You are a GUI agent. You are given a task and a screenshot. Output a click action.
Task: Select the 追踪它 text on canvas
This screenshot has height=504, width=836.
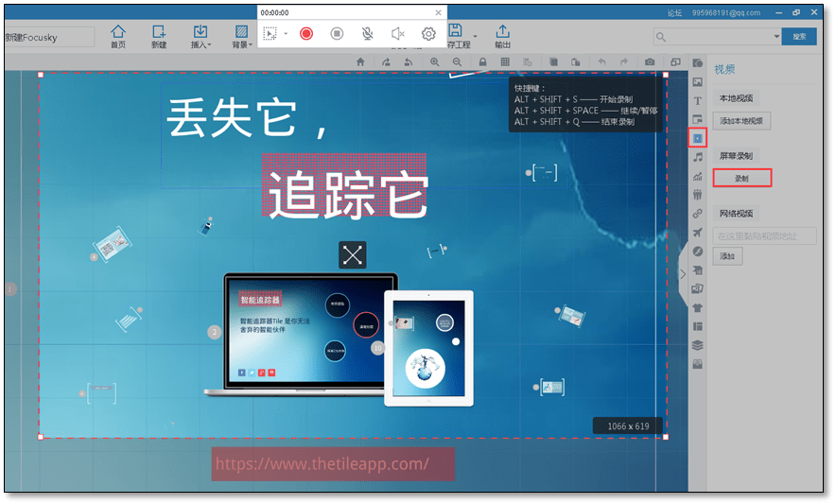point(347,194)
